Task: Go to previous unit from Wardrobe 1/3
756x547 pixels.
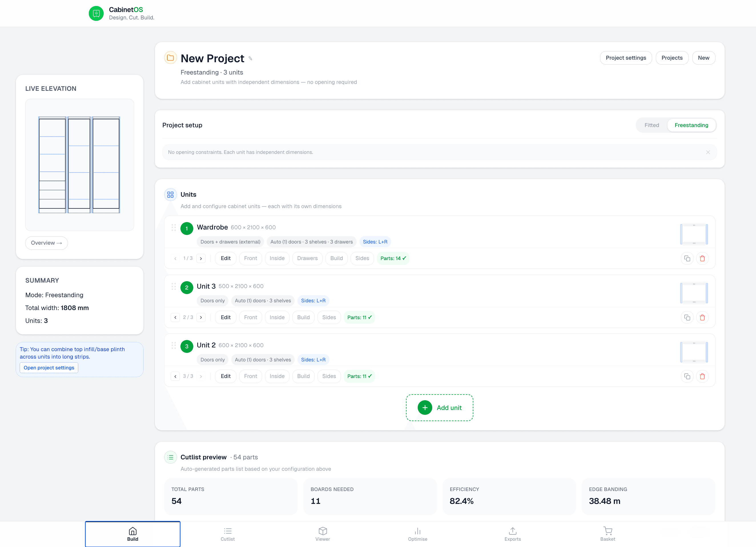Action: 175,258
